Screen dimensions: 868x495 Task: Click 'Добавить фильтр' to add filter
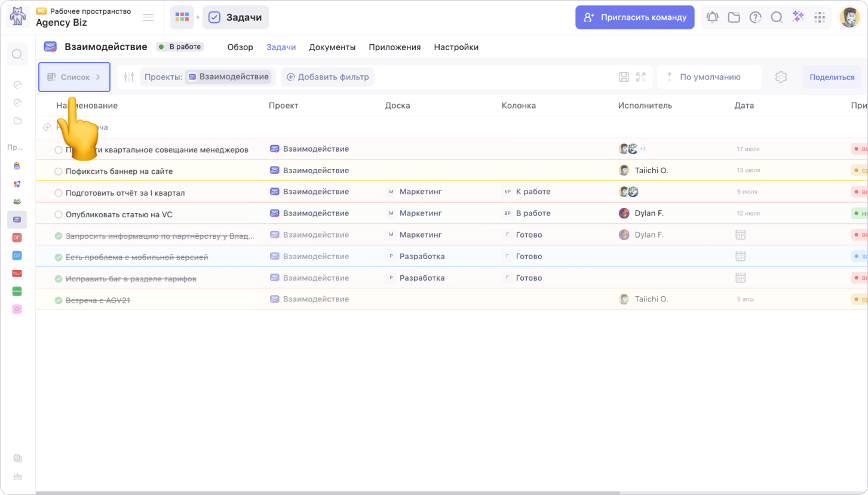pos(327,77)
